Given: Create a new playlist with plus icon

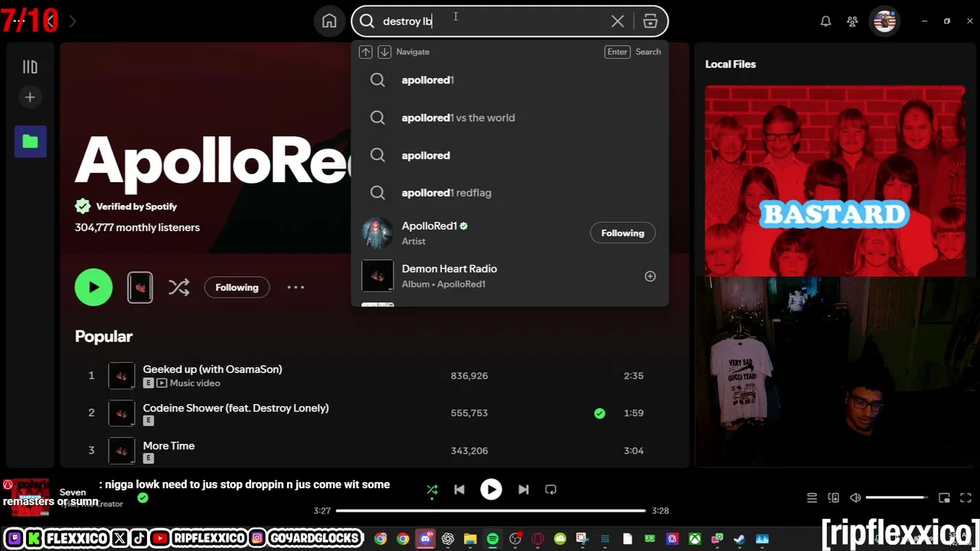Looking at the screenshot, I should [x=30, y=97].
